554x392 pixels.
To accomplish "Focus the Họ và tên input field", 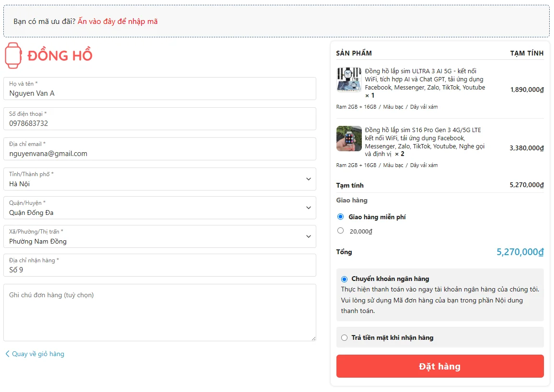I will [x=160, y=89].
